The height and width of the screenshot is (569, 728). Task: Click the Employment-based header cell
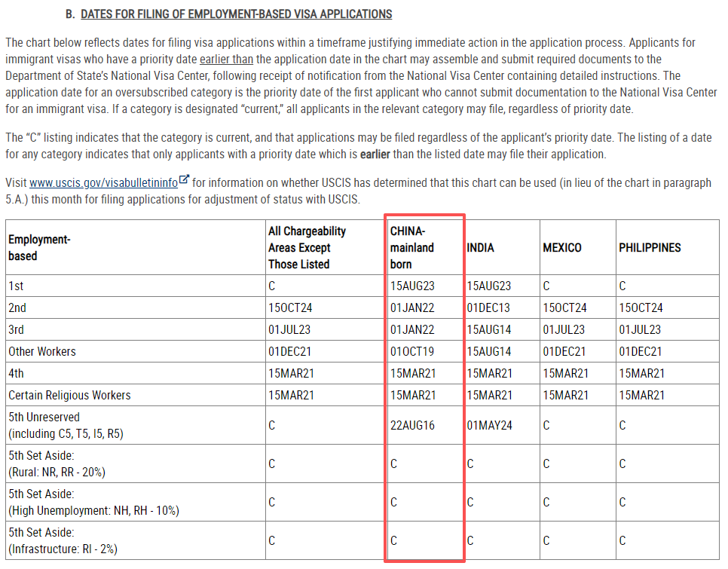[39, 247]
